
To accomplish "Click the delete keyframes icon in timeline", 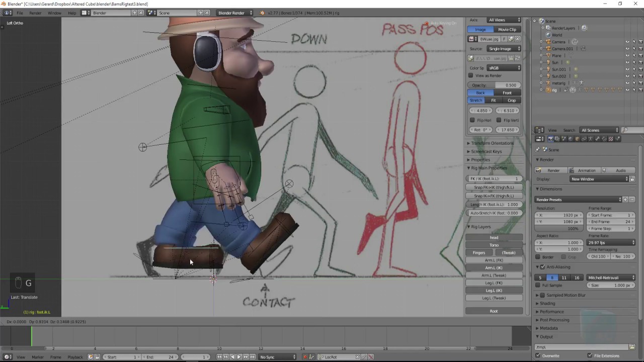I will pos(371,357).
